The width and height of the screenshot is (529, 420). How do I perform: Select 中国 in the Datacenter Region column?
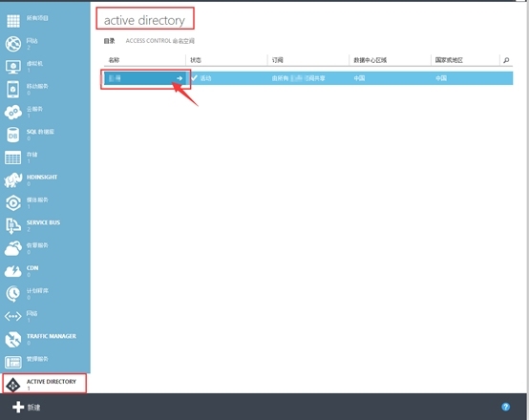[359, 78]
